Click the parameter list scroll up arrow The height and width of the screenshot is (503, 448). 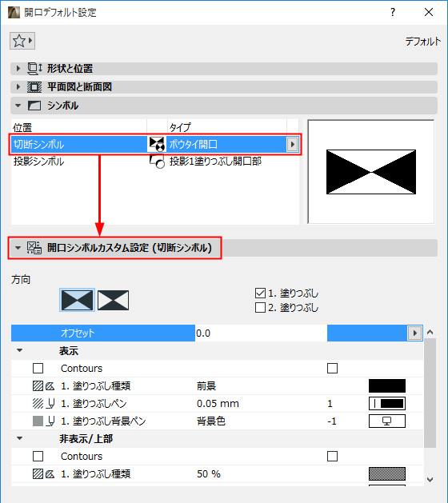point(430,333)
